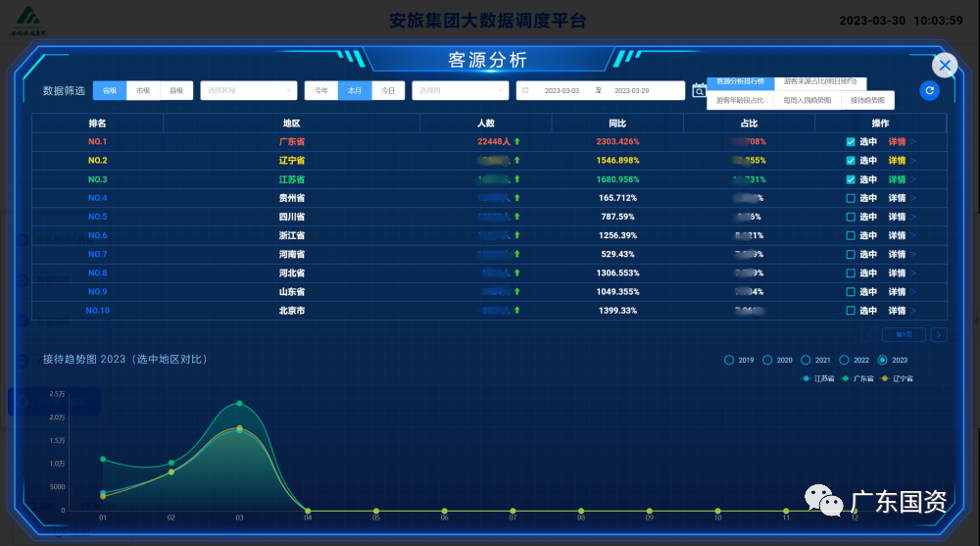This screenshot has height=546, width=980.
Task: Open 详情 link for 江苏省
Action: (897, 179)
